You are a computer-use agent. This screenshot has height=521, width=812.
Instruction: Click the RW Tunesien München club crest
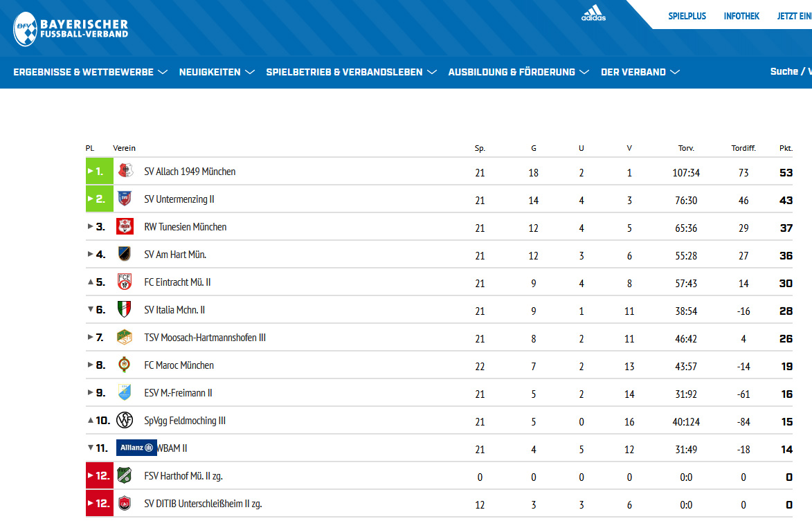[125, 226]
